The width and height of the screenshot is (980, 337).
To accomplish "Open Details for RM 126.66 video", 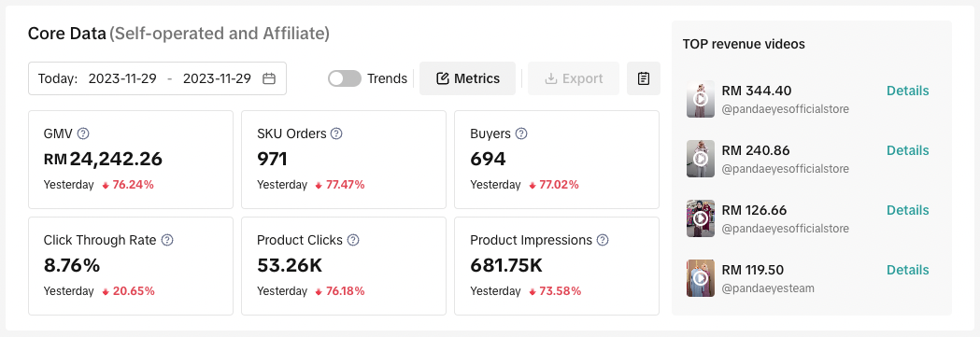I will click(x=907, y=210).
